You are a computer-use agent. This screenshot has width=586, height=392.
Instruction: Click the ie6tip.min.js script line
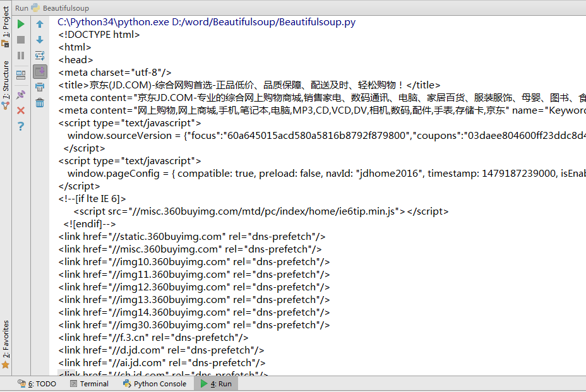coord(261,211)
